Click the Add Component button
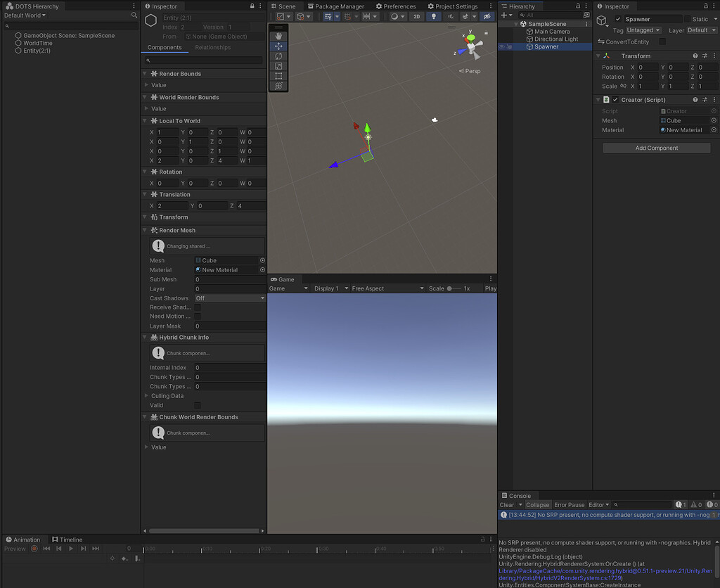 point(656,148)
